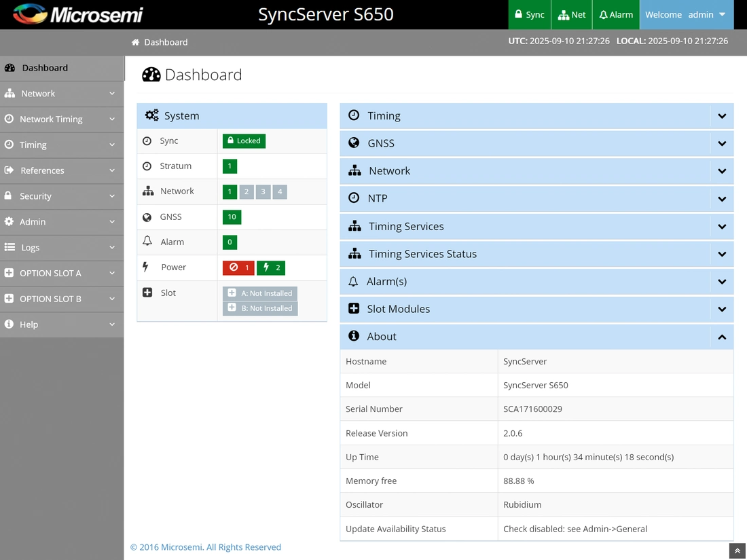Click the Stratum 1 badge

230,166
